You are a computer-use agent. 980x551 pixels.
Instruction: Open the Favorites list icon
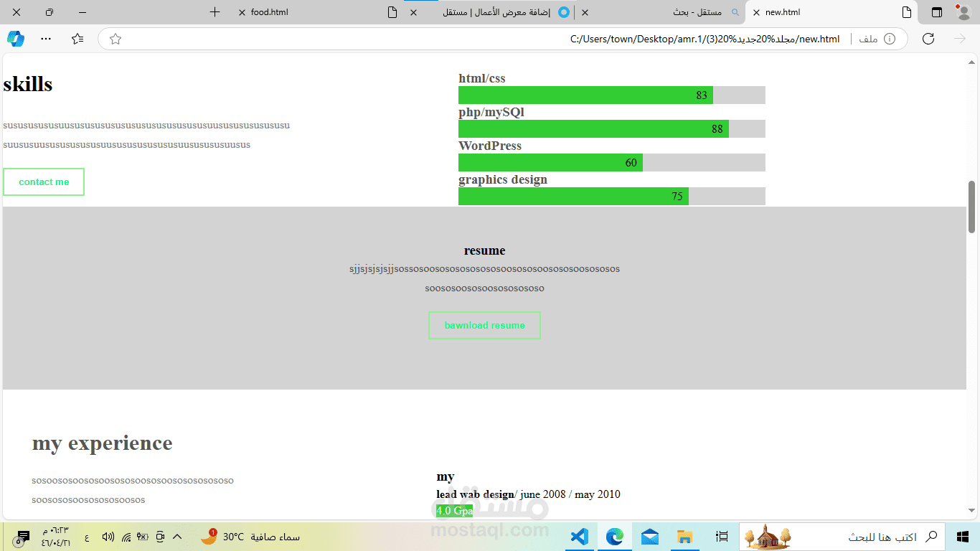pyautogui.click(x=77, y=39)
